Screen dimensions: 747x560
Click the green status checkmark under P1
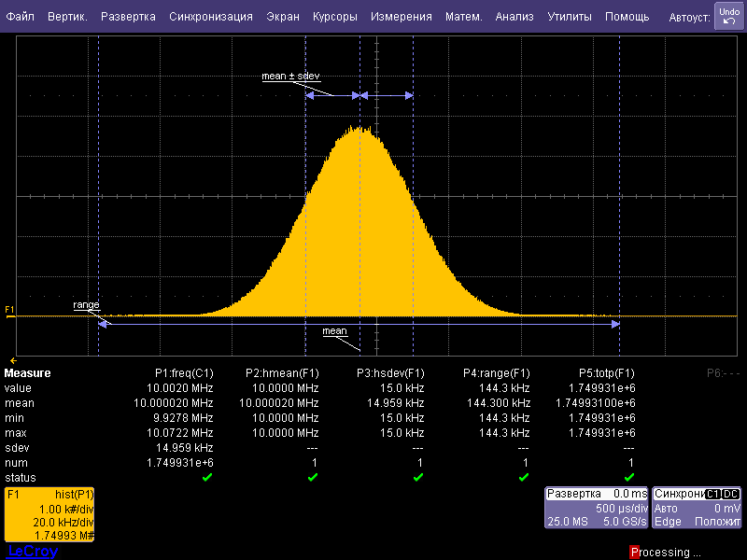207,477
